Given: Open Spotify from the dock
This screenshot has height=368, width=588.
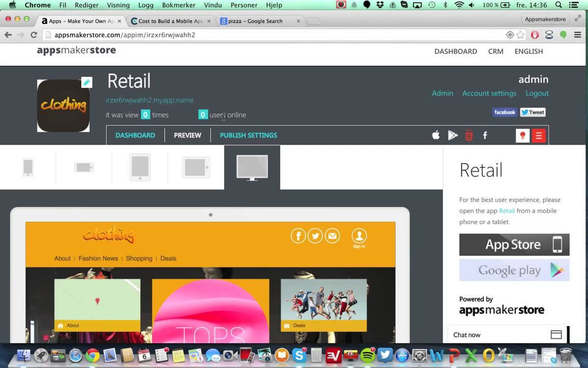Looking at the screenshot, I should (x=367, y=355).
